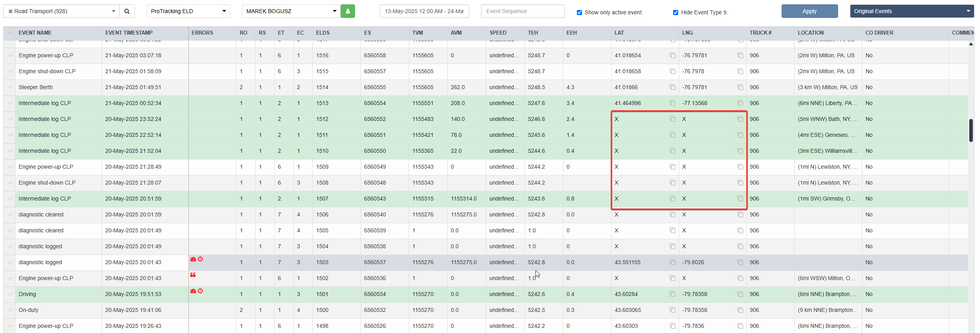Click the Driving event name cell
980x333 pixels.
[x=58, y=294]
